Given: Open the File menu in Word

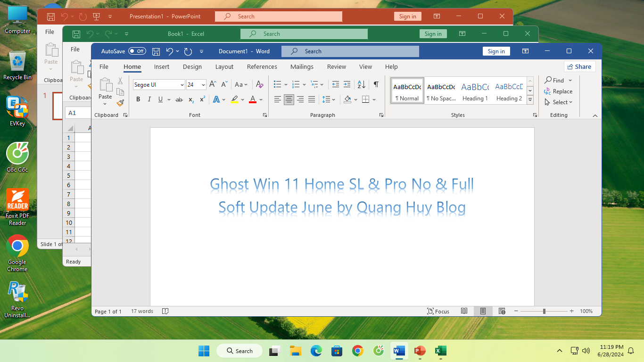Looking at the screenshot, I should 104,66.
